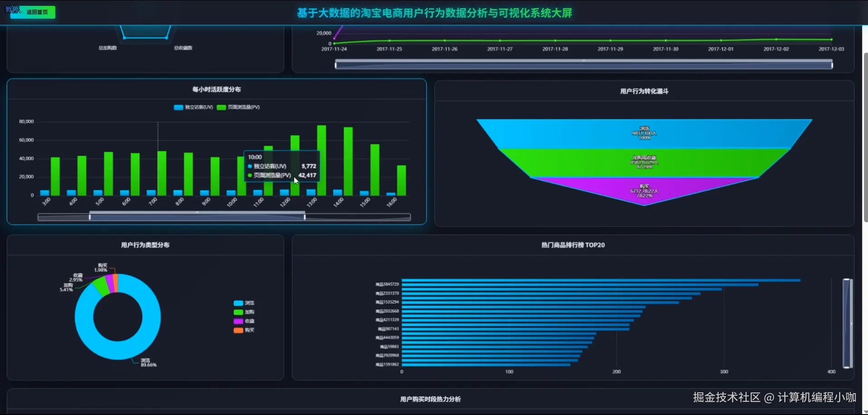
Task: Click the 商品987143 axis label
Action: coord(388,329)
